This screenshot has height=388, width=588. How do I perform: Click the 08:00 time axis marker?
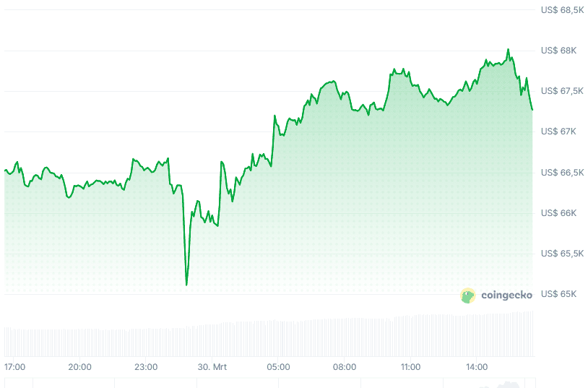(x=345, y=367)
